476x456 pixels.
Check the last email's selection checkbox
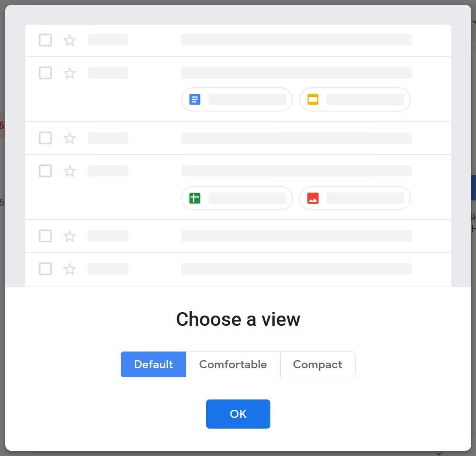45,269
